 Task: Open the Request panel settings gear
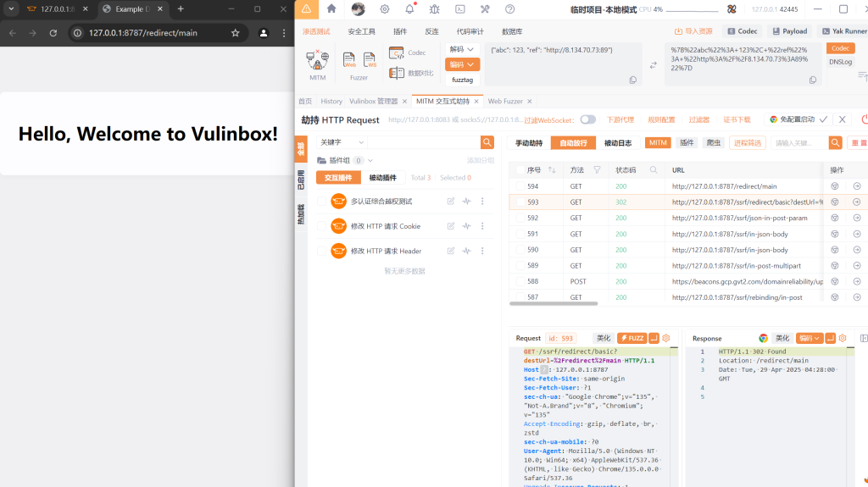[666, 338]
